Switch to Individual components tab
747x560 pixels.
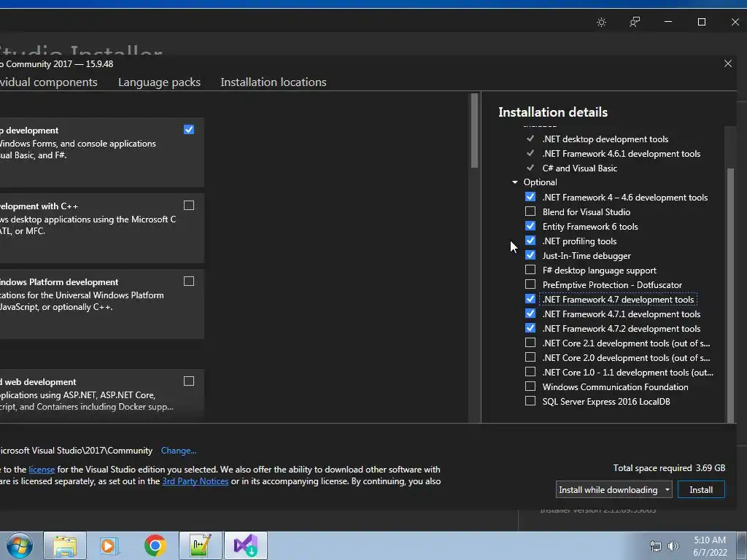47,82
